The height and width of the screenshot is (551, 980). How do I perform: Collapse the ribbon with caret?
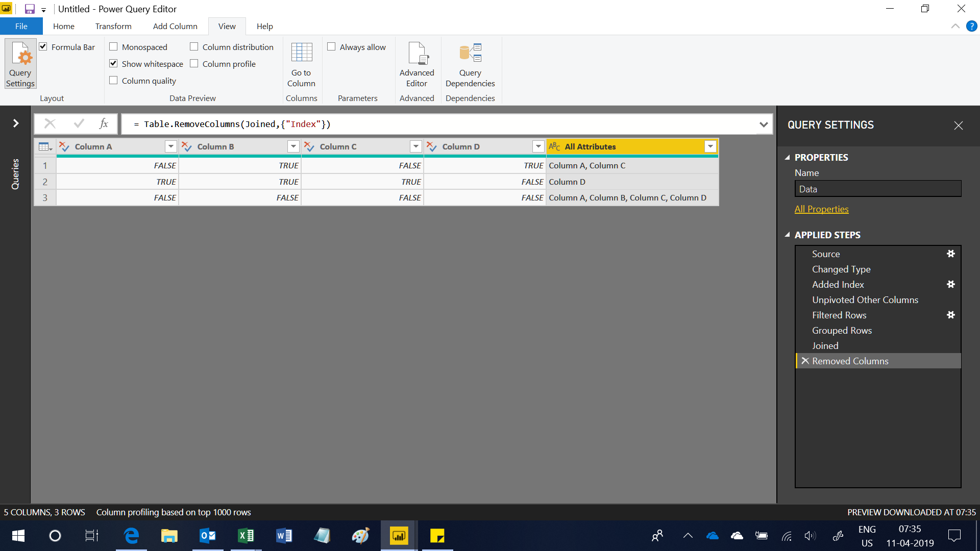(955, 26)
